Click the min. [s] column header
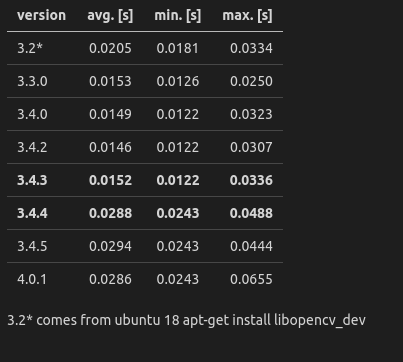The width and height of the screenshot is (403, 362). [x=178, y=16]
